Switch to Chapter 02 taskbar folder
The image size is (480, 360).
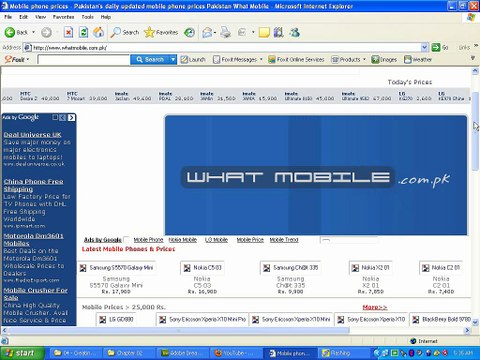[129, 353]
